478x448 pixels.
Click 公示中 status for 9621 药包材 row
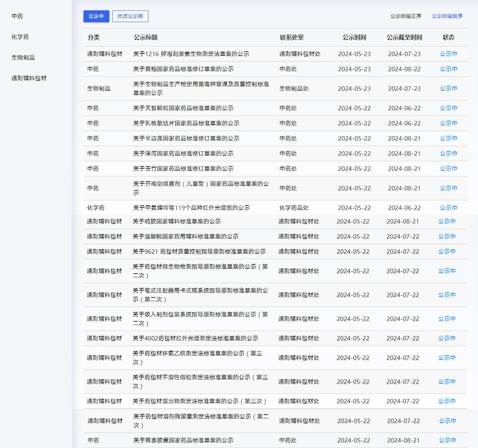pos(447,252)
